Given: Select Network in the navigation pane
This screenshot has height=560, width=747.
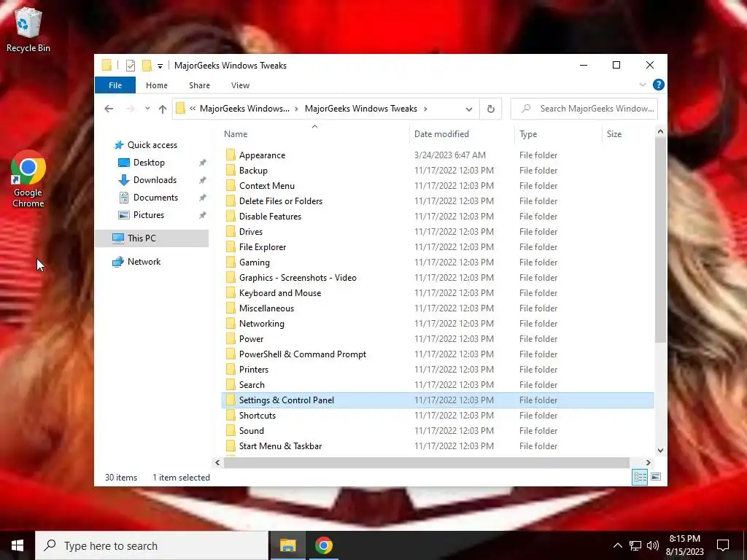Looking at the screenshot, I should pos(144,262).
